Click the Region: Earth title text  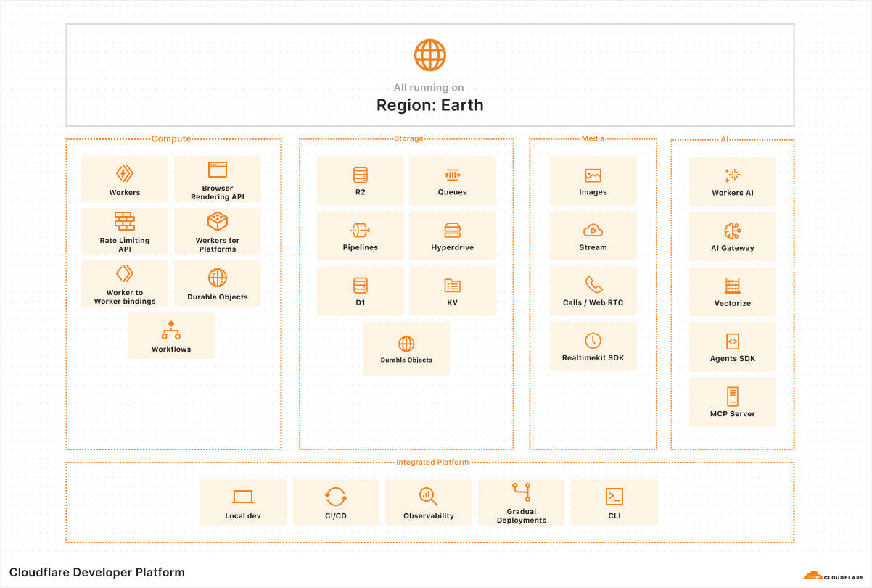pyautogui.click(x=430, y=105)
